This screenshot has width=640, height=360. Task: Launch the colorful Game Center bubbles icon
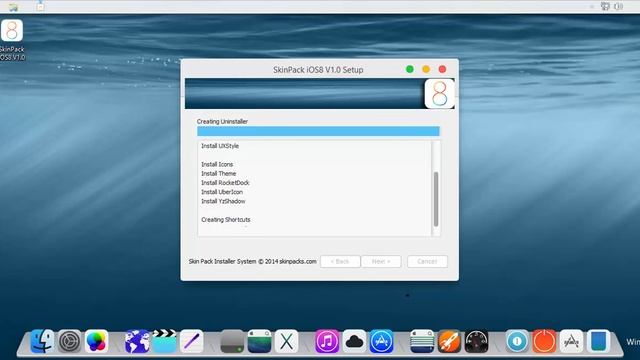pos(97,341)
